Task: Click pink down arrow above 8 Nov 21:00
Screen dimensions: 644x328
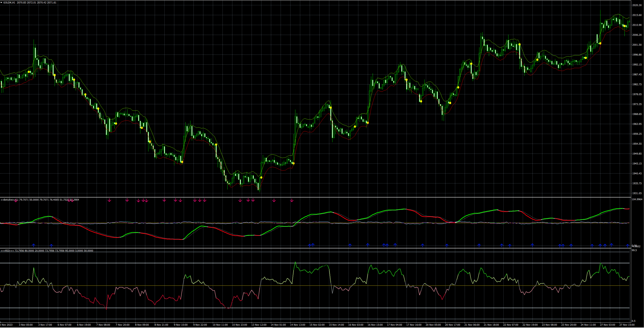Action: click(x=164, y=200)
